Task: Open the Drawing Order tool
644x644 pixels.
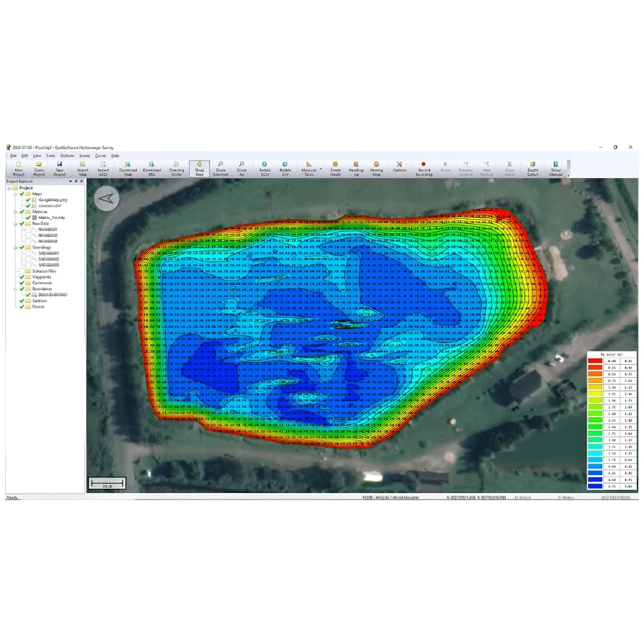Action: [x=177, y=169]
